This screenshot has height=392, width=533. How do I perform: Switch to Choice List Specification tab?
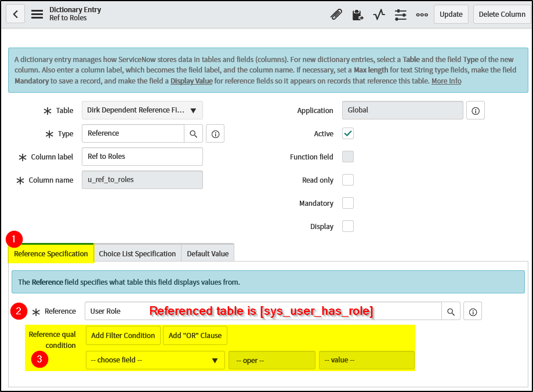pyautogui.click(x=137, y=253)
